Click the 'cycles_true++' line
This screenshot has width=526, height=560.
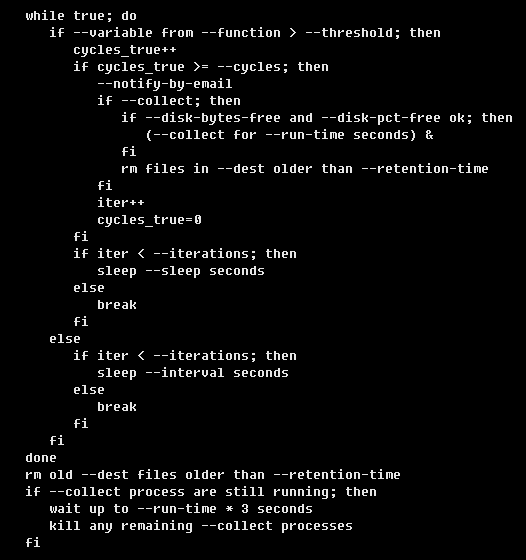click(x=125, y=50)
